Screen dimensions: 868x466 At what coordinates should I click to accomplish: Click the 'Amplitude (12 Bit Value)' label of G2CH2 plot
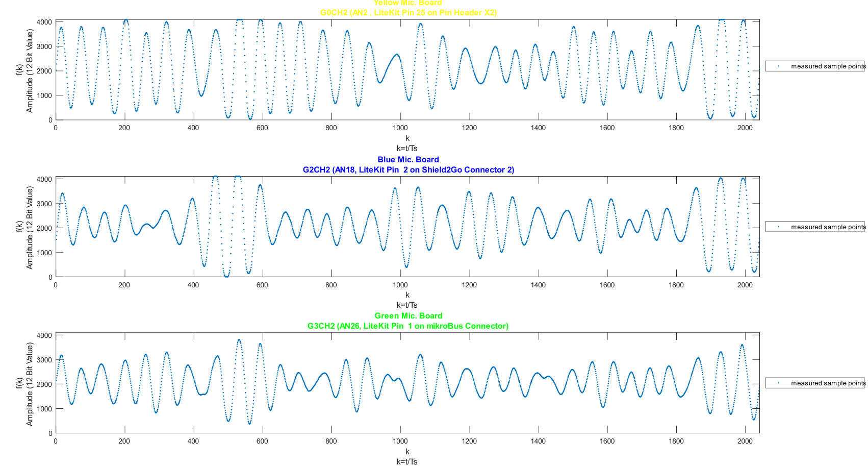(30, 227)
